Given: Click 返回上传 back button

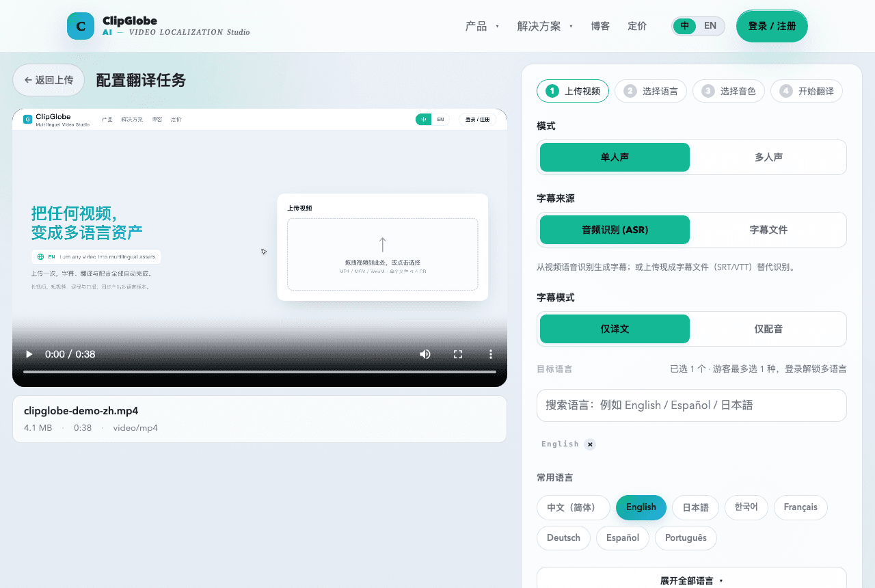Looking at the screenshot, I should 49,80.
